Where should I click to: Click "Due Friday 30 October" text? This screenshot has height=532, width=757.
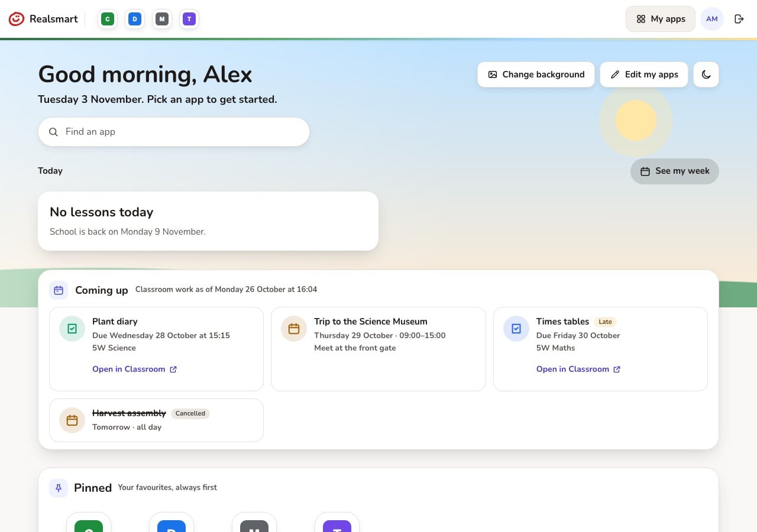(578, 335)
